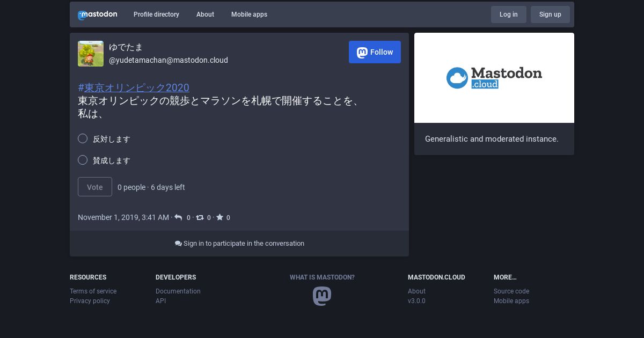Open developer Documentation link
The width and height of the screenshot is (644, 338).
point(178,291)
